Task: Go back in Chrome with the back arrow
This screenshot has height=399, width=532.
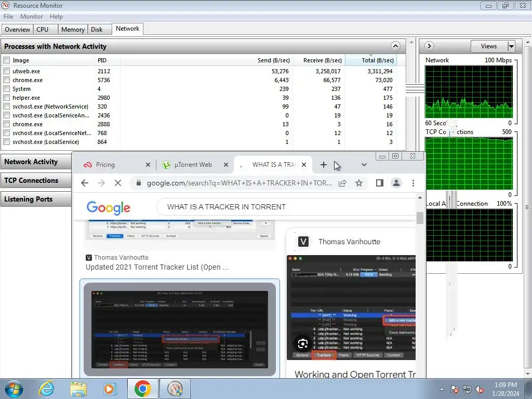Action: click(x=85, y=183)
